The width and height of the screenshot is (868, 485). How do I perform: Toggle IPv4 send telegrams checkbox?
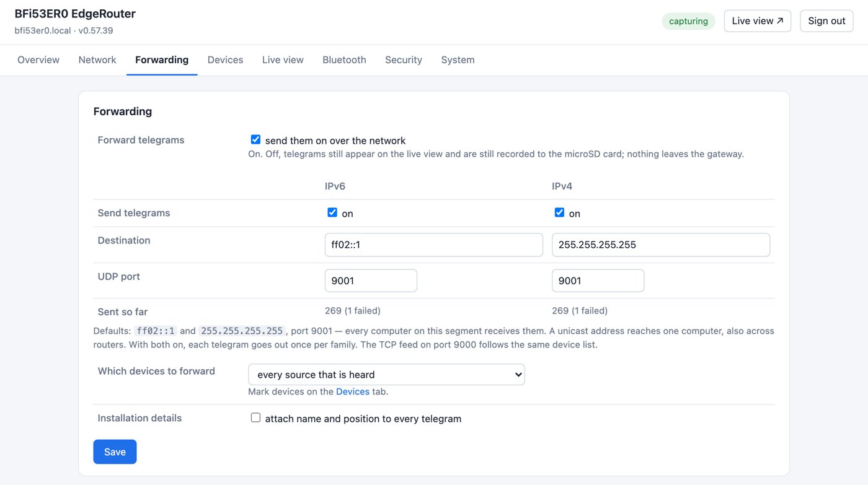coord(559,212)
